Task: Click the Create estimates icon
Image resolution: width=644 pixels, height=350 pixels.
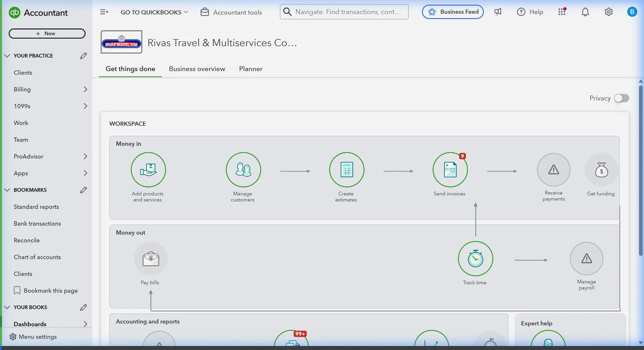Action: point(346,170)
